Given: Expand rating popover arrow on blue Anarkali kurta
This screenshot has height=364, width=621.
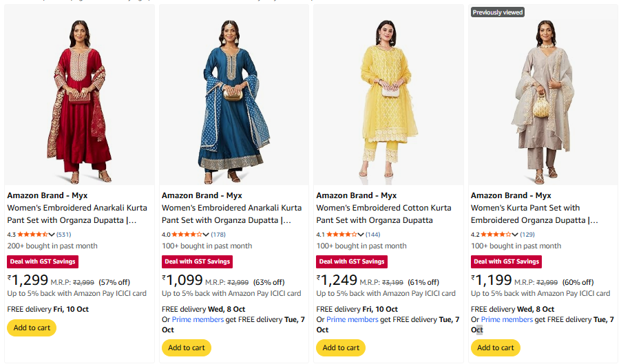Looking at the screenshot, I should pyautogui.click(x=207, y=235).
